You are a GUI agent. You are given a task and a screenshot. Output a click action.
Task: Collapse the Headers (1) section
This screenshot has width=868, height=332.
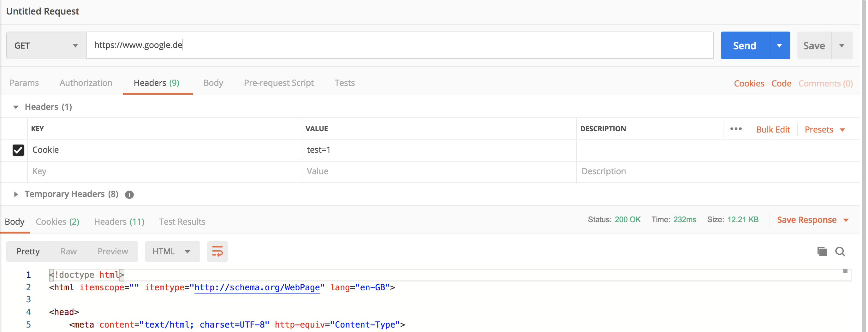click(x=16, y=107)
